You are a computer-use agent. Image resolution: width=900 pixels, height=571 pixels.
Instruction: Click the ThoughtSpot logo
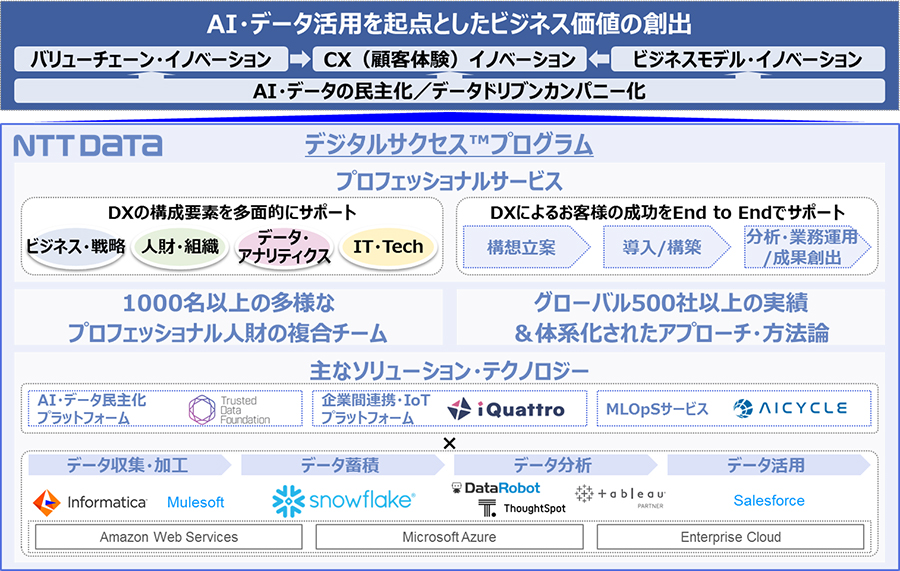[522, 508]
